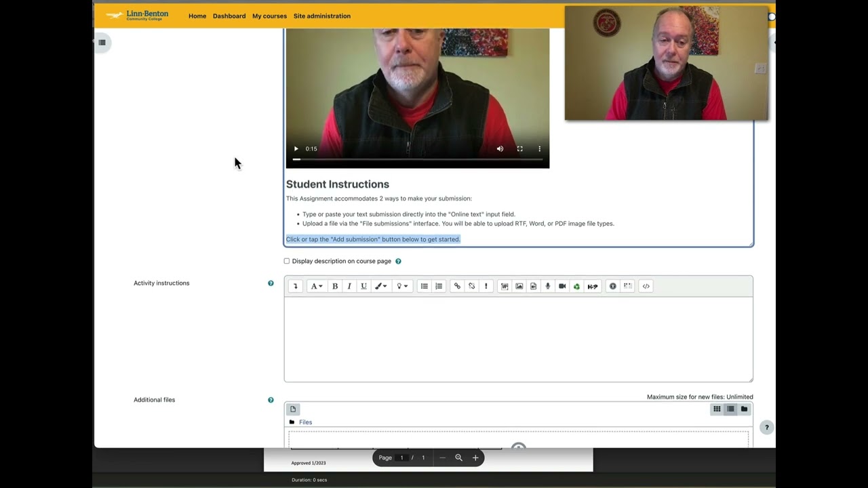
Task: Click the PDF magnifier zoom icon
Action: [x=458, y=457]
